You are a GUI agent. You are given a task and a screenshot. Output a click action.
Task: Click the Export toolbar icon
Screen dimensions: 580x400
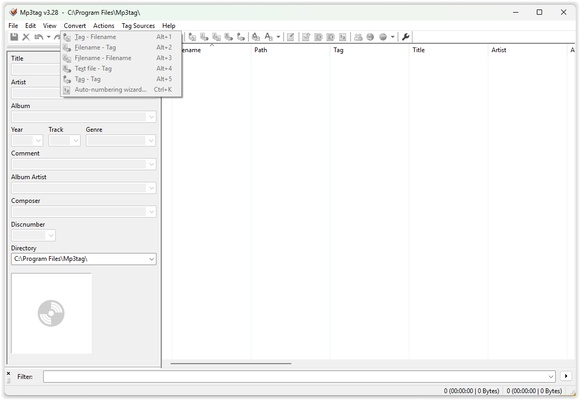(306, 37)
